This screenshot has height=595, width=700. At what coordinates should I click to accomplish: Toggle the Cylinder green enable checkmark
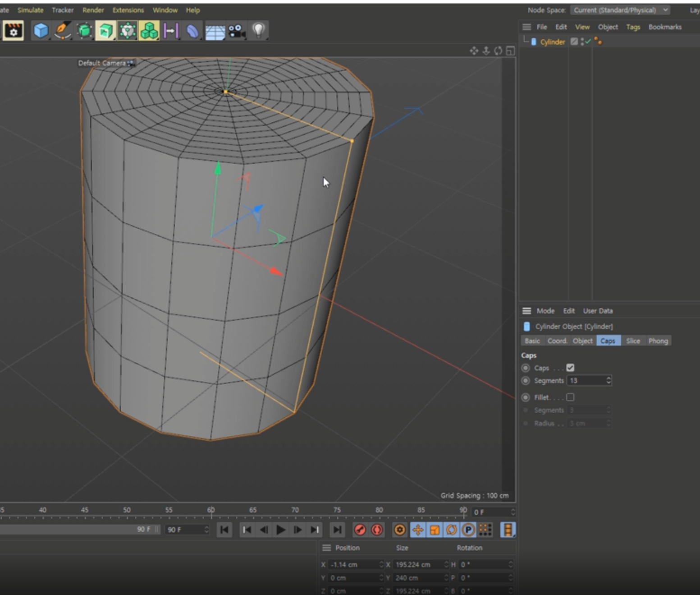coord(588,42)
